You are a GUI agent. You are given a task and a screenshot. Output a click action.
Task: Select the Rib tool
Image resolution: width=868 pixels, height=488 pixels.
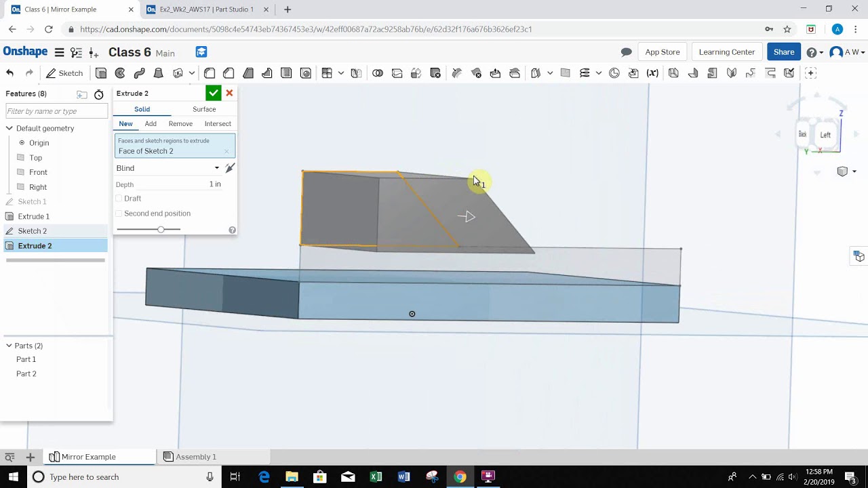tap(267, 73)
